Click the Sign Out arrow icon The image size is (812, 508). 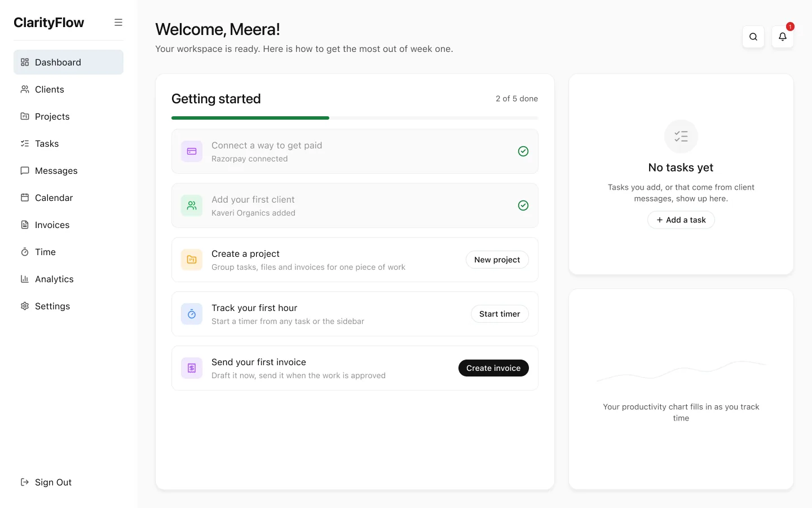click(25, 482)
